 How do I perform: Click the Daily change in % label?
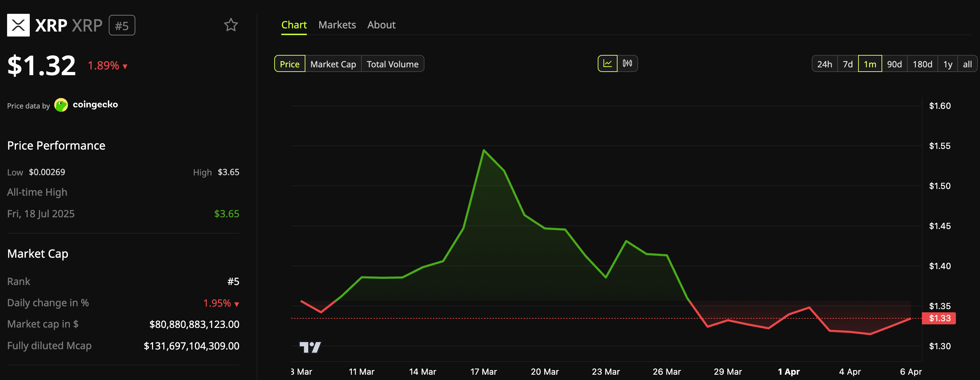(x=48, y=303)
